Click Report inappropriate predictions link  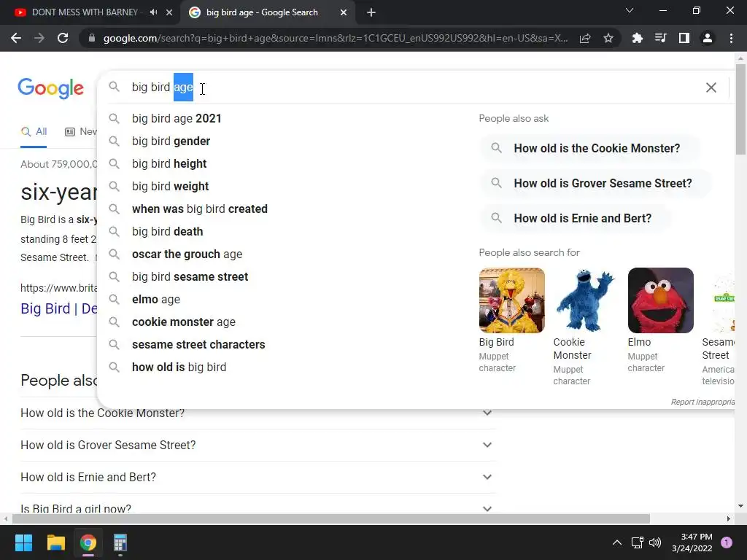point(703,402)
